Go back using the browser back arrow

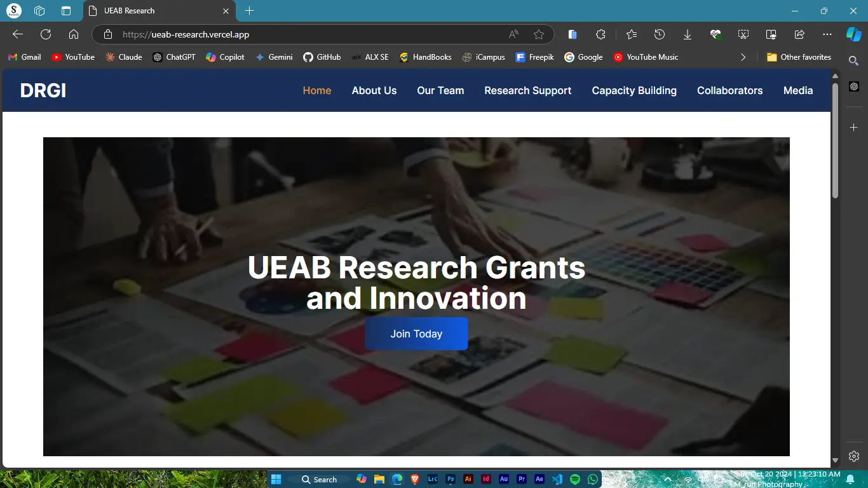[18, 34]
